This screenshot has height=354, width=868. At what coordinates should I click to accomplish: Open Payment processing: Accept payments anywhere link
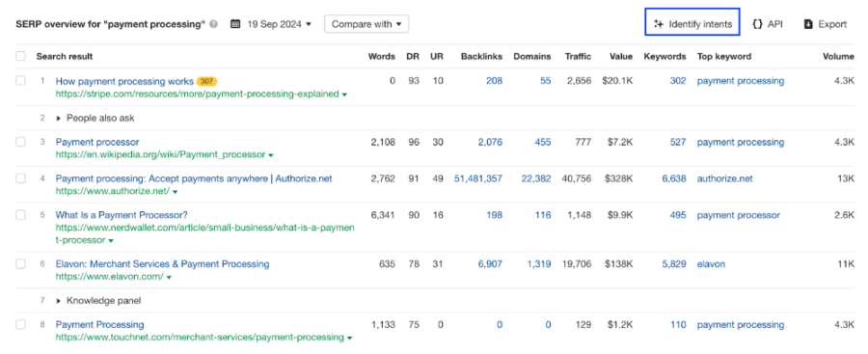[194, 179]
